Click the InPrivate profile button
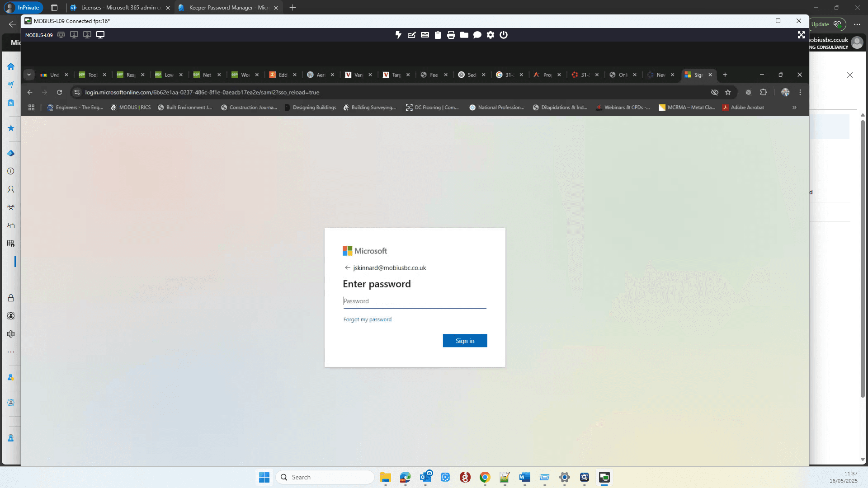The width and height of the screenshot is (868, 488). click(23, 8)
